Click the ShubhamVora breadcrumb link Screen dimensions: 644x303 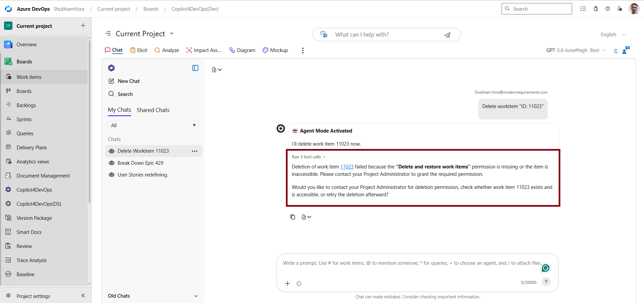pos(69,9)
